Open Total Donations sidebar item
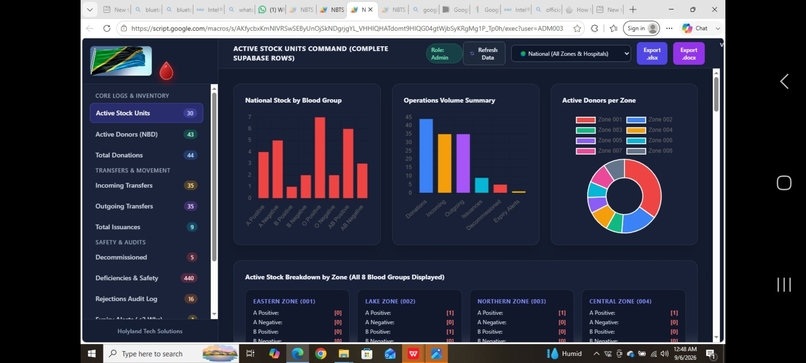The height and width of the screenshot is (363, 806). coord(146,155)
